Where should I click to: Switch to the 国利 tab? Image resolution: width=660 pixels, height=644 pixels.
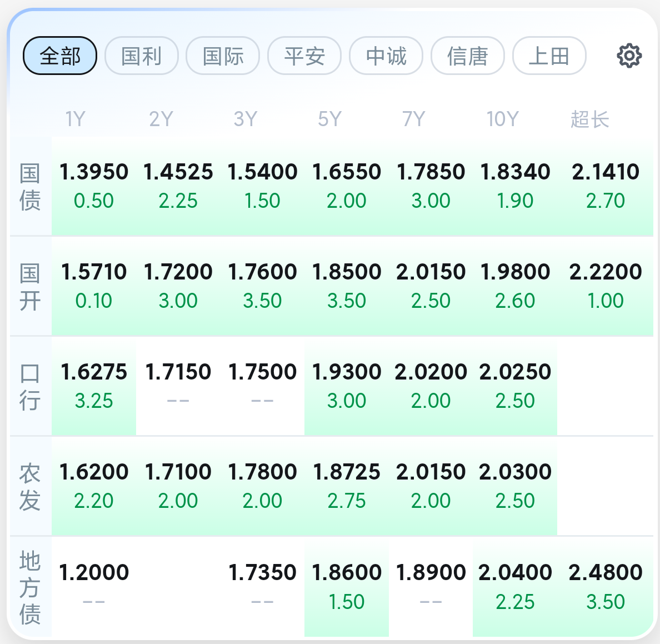click(x=142, y=56)
